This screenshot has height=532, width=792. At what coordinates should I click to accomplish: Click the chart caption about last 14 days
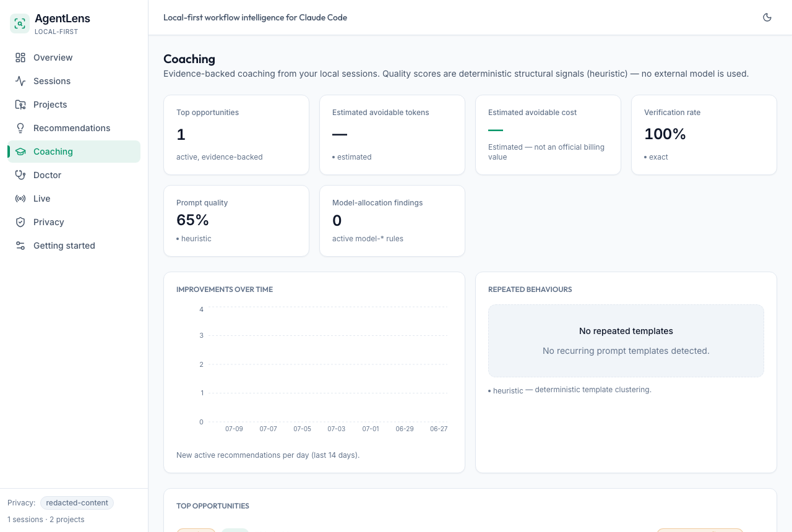[x=268, y=455]
